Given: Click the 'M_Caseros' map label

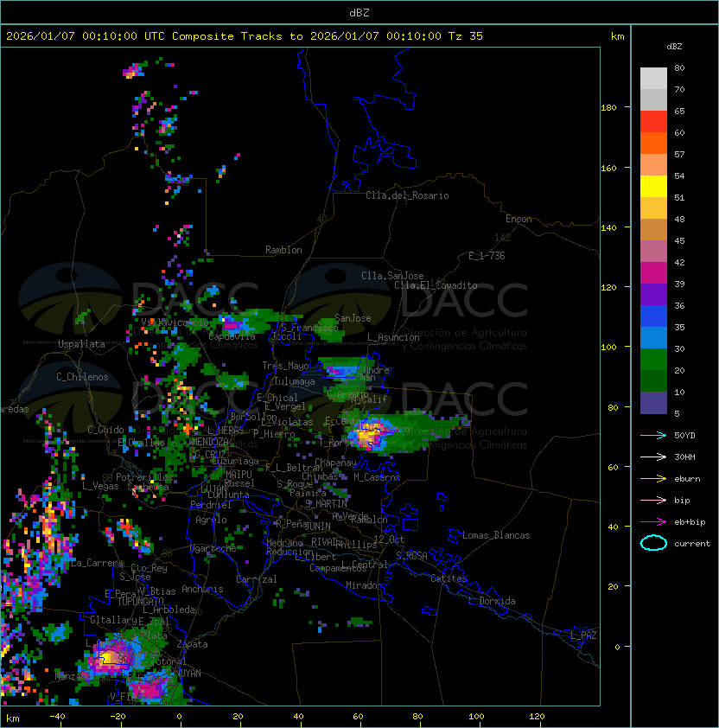Looking at the screenshot, I should pos(377,477).
